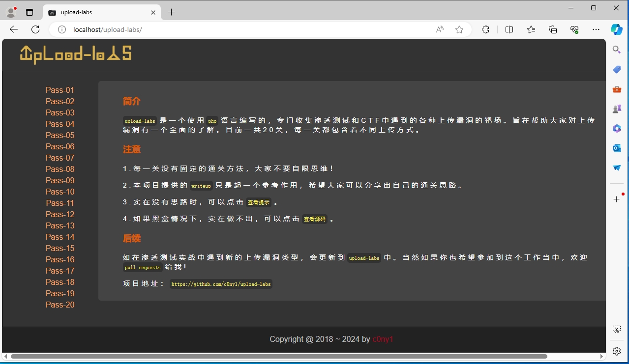Open a new tab with plus button
629x364 pixels.
(171, 12)
